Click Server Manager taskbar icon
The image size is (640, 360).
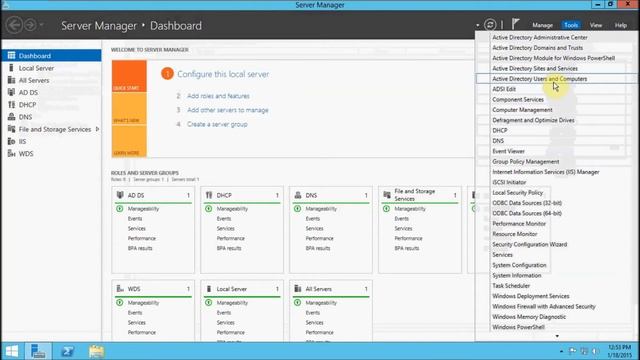click(38, 351)
